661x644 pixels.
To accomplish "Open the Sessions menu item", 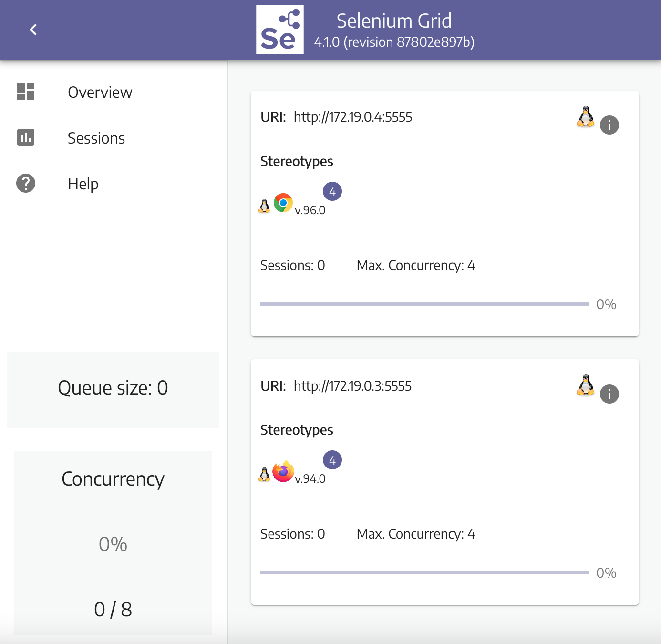I will coord(96,138).
